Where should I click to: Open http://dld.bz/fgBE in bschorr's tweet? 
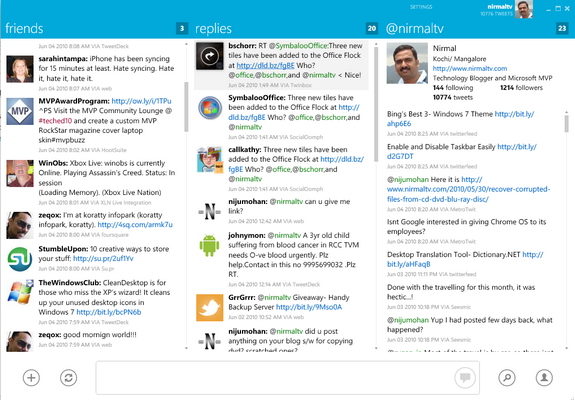click(x=265, y=65)
